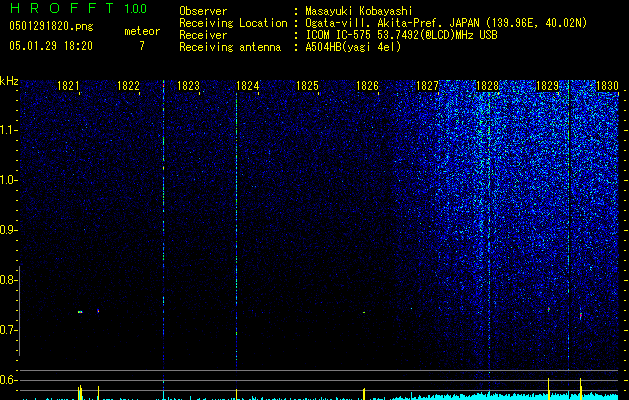The width and height of the screenshot is (629, 400).
Task: Click the Receiving Location label
Action: (x=233, y=23)
